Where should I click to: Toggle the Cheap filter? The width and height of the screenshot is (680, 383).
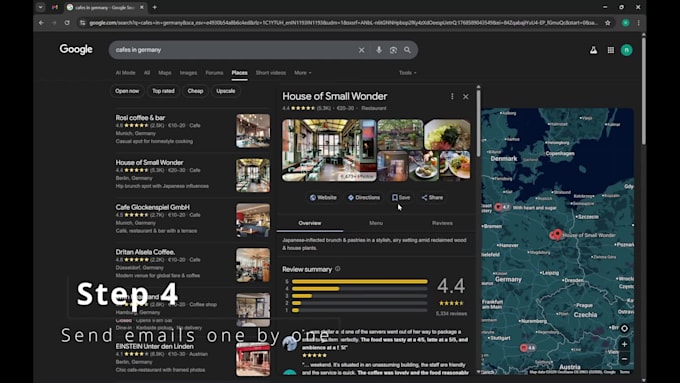point(195,91)
